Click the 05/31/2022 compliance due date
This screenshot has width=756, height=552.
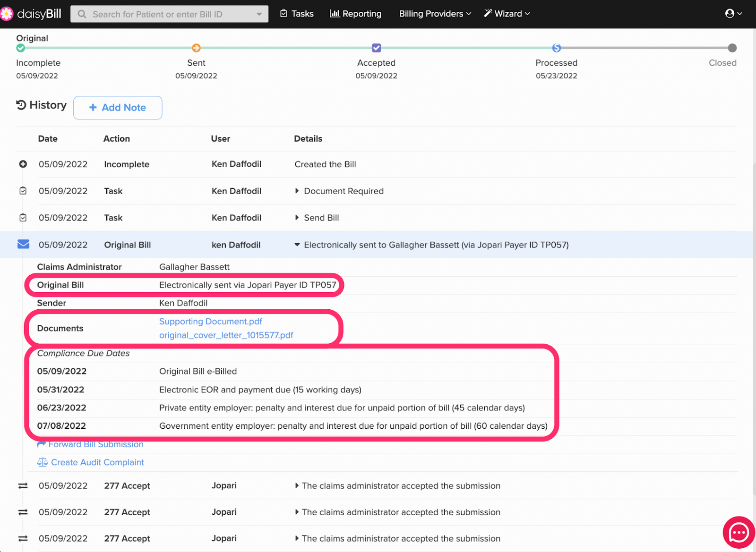[x=60, y=390]
